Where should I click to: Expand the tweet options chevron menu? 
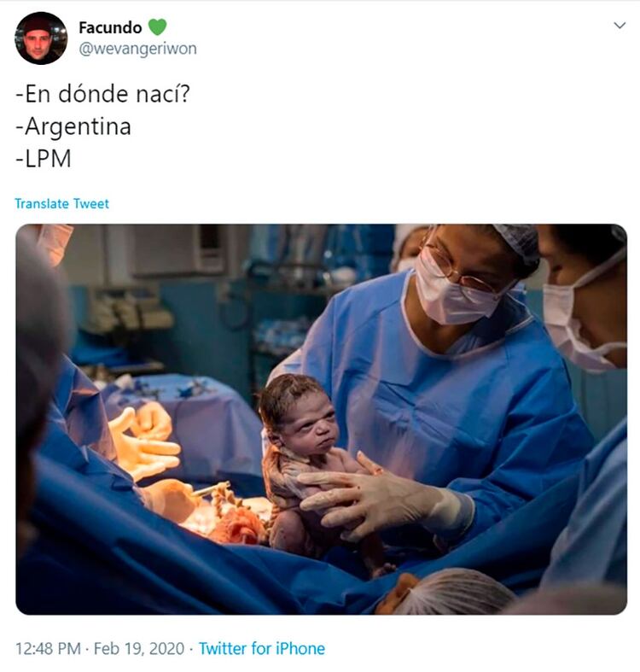coord(620,26)
